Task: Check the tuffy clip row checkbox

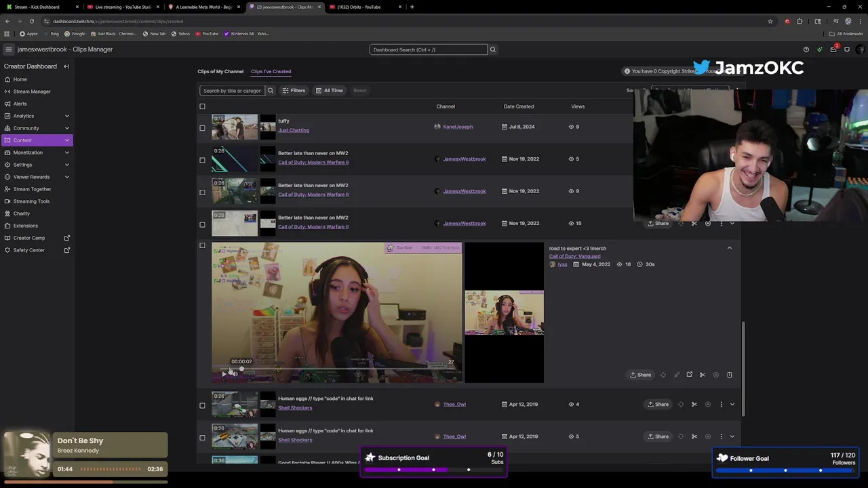Action: pyautogui.click(x=202, y=128)
